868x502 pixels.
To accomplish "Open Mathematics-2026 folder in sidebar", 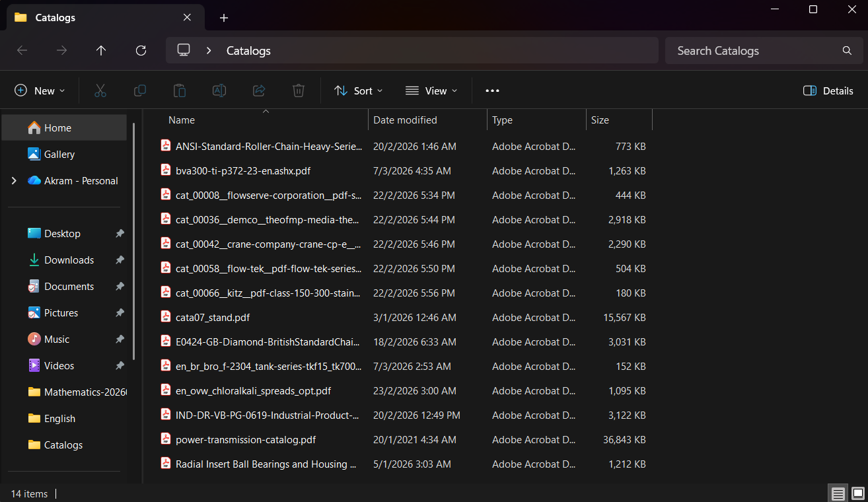I will click(x=64, y=392).
